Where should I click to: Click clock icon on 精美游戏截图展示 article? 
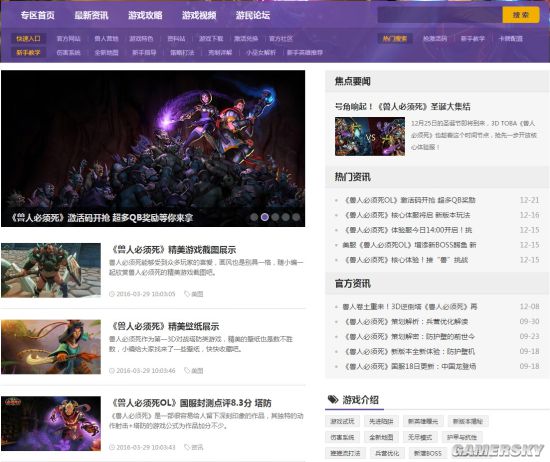[x=112, y=294]
